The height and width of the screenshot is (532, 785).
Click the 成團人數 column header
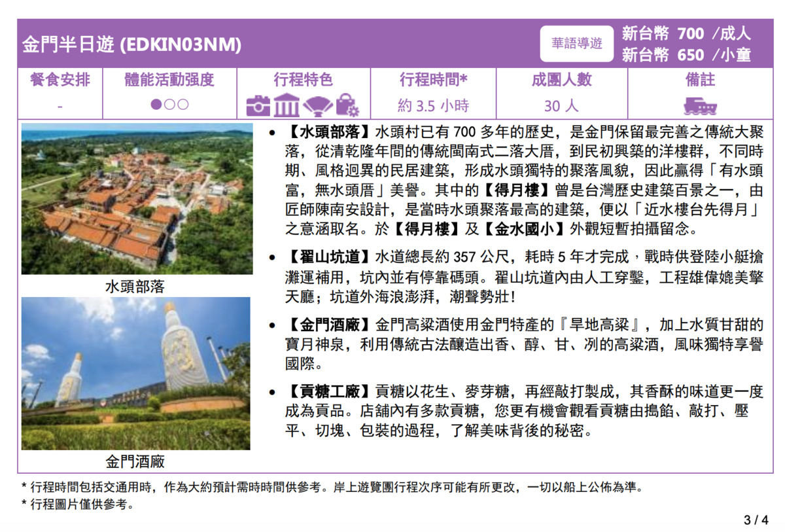[562, 80]
